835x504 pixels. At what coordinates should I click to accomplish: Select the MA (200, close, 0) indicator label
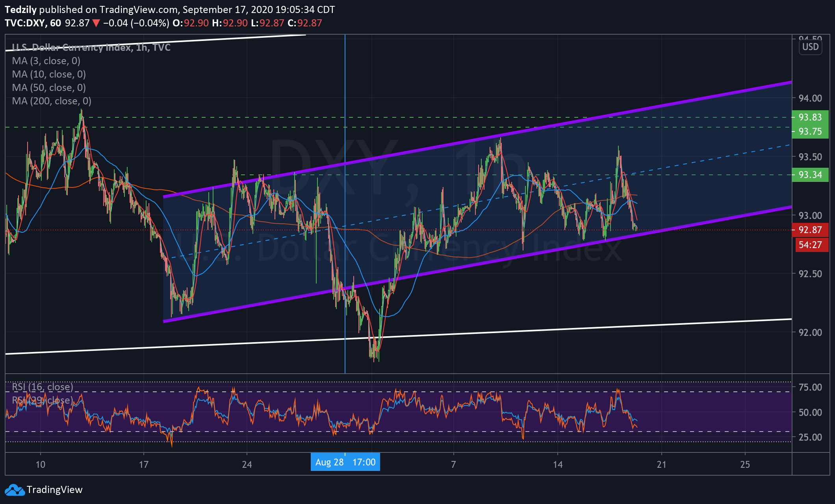tap(52, 101)
